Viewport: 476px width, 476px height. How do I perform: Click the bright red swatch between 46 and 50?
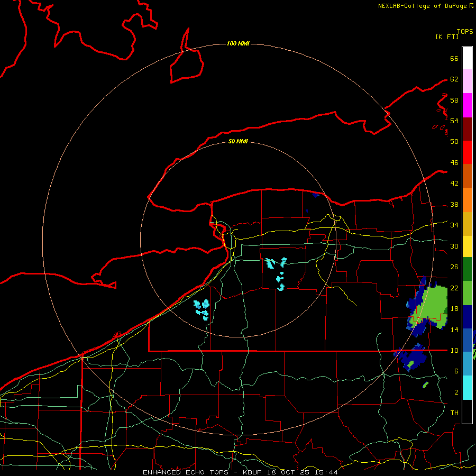[467, 152]
